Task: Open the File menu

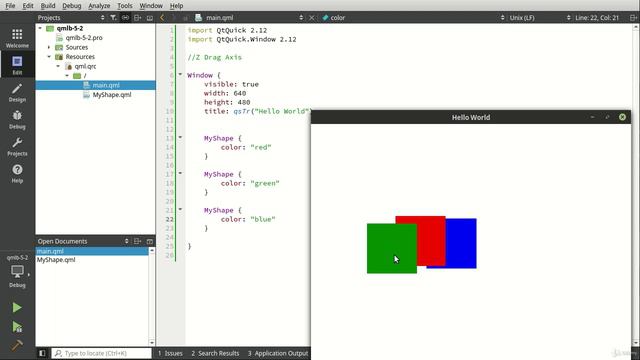Action: coord(10,6)
